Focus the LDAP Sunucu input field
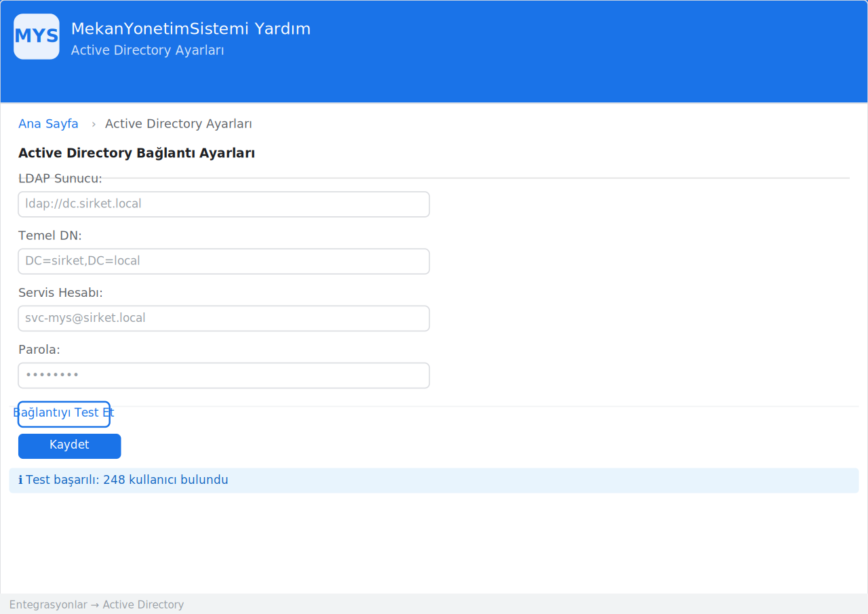The image size is (868, 614). pyautogui.click(x=224, y=204)
